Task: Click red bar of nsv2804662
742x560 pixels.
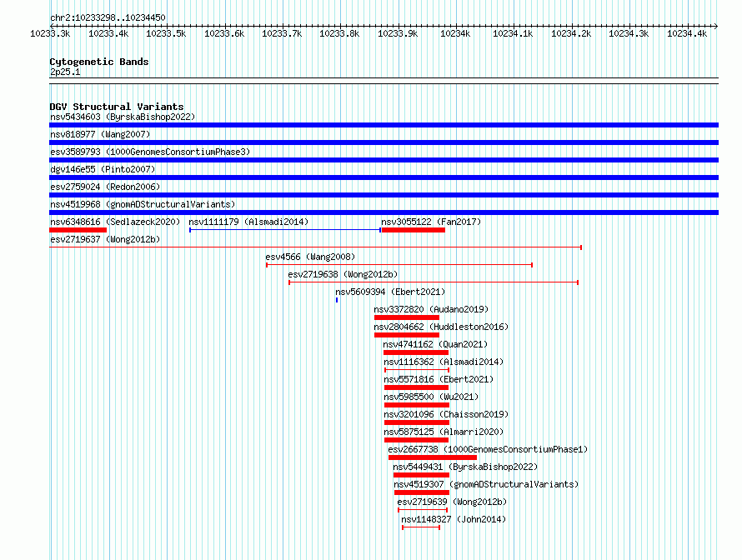Action: tap(407, 335)
